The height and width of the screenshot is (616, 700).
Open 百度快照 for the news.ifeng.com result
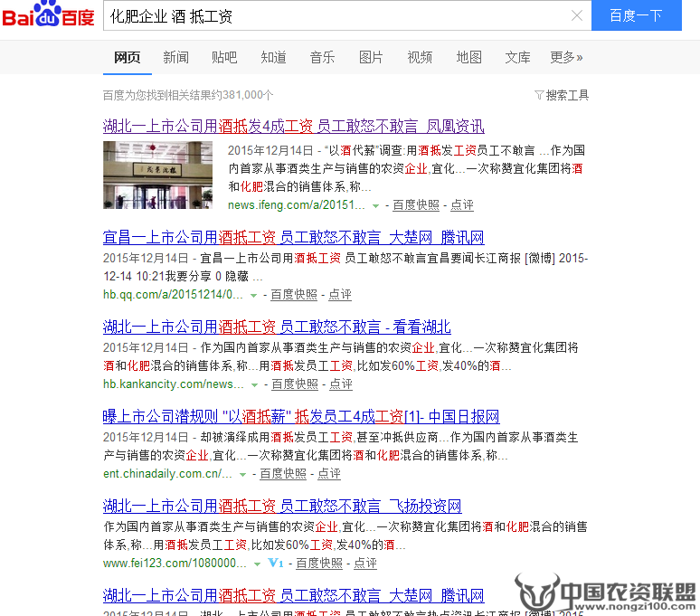click(416, 205)
